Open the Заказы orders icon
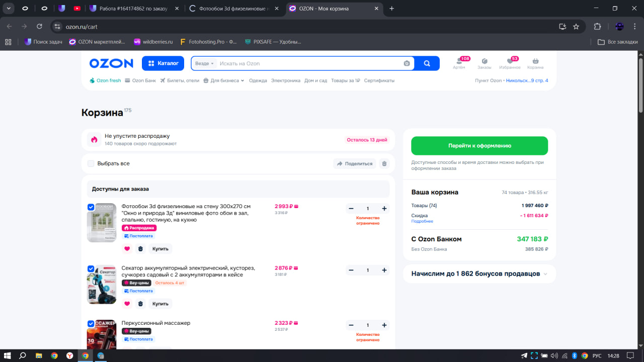Image resolution: width=644 pixels, height=362 pixels. coord(485,63)
